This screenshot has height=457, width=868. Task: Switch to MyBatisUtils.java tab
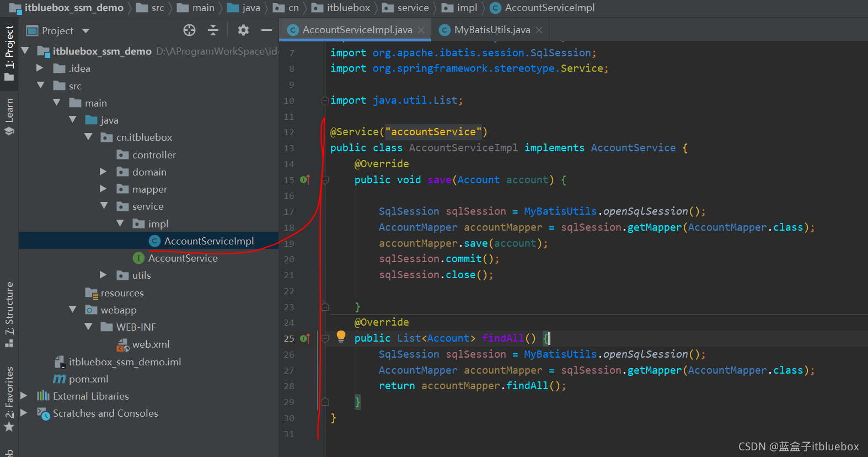point(492,30)
